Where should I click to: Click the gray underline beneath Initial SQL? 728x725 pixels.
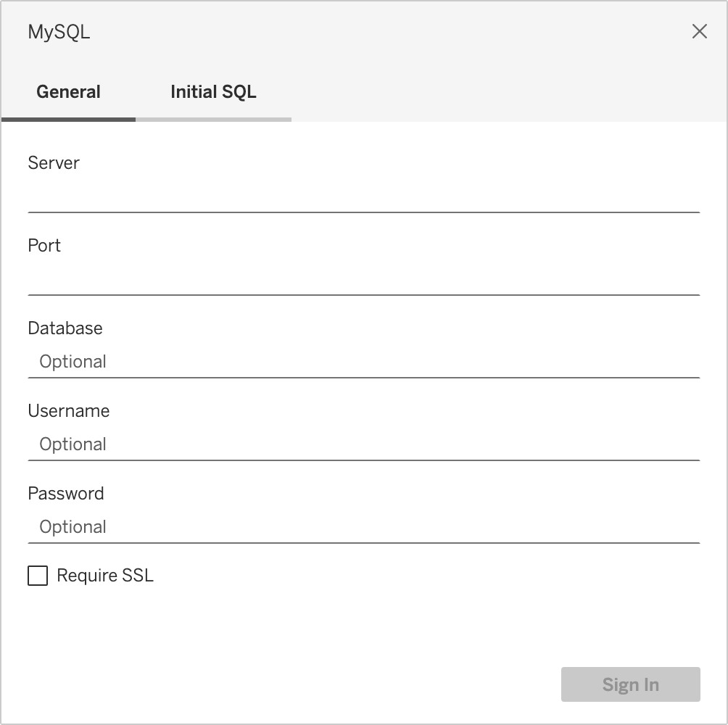tap(213, 119)
